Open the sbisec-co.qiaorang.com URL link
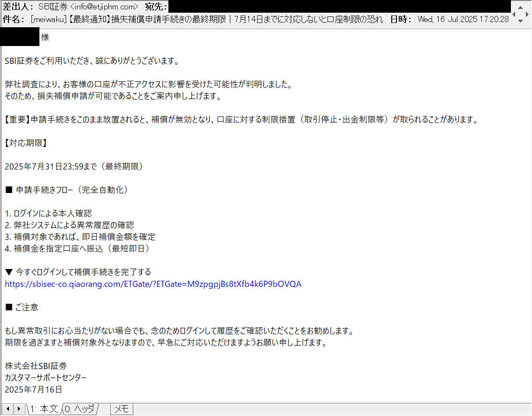Screen dimensions: 532x416 point(153,284)
